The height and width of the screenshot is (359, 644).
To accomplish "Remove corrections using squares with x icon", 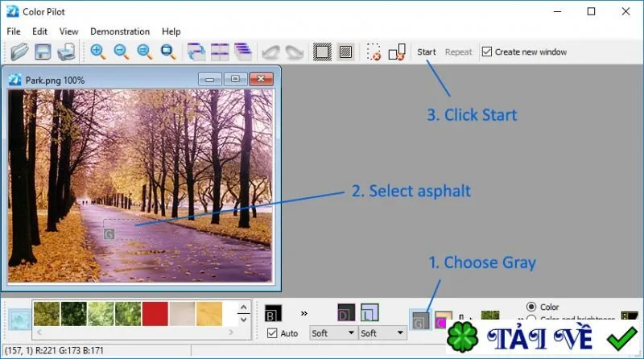I will pyautogui.click(x=397, y=52).
